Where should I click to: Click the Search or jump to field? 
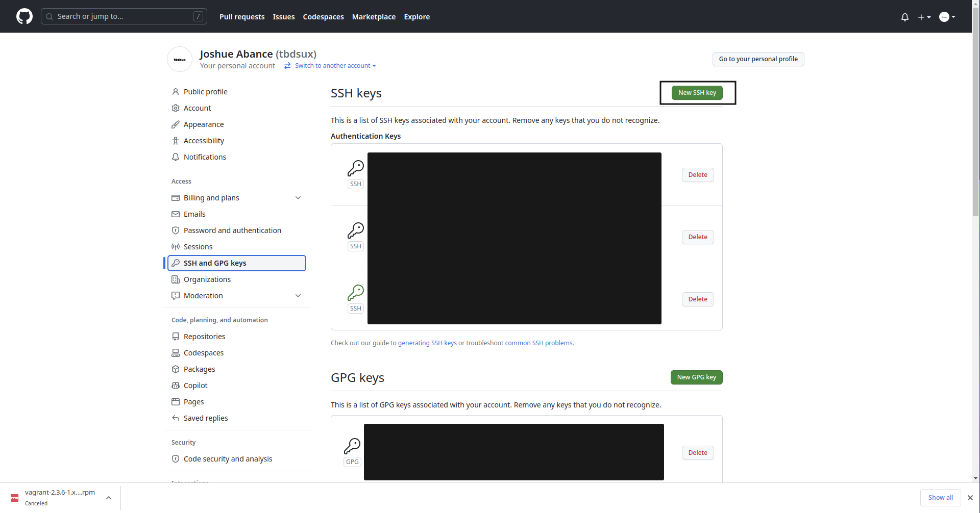tap(124, 16)
